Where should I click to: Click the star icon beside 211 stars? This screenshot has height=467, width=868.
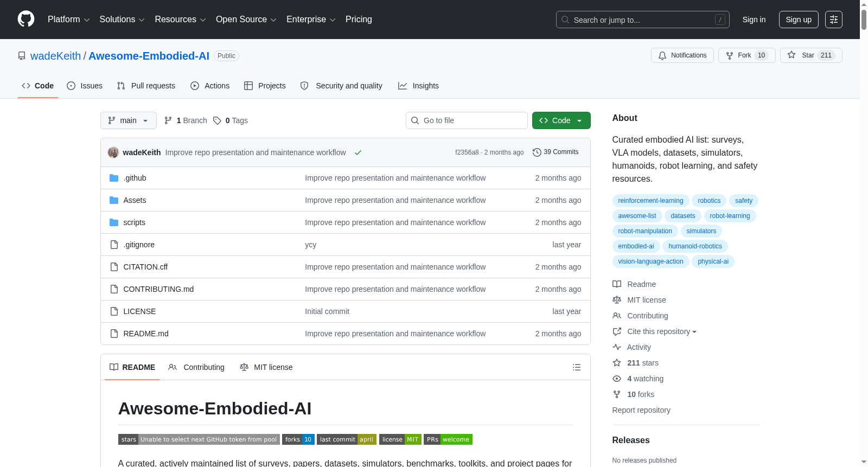[617, 363]
